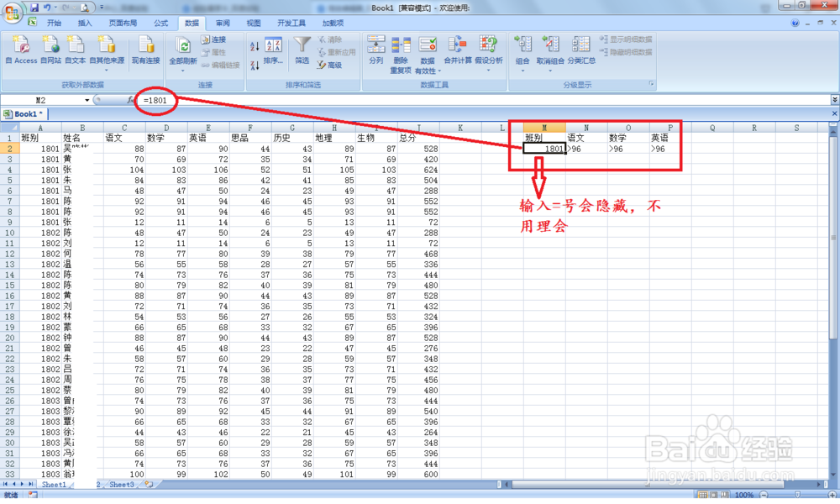840x504 pixels.
Task: Expand 数据有效性 dropdown arrow
Action: 439,71
